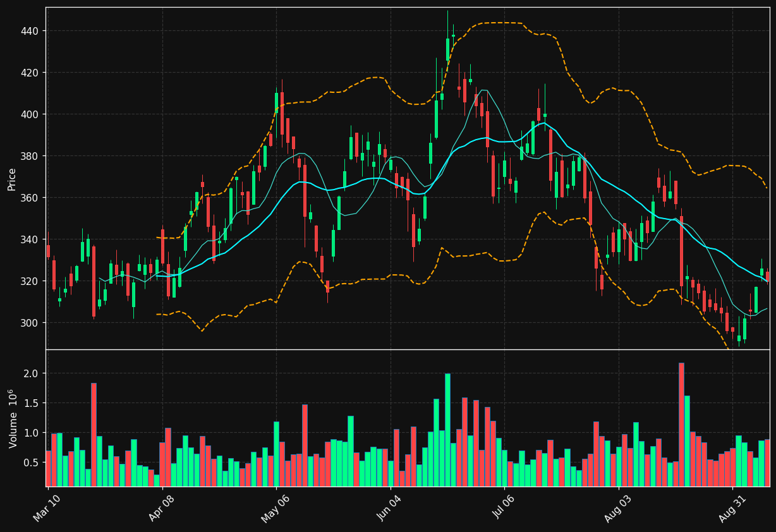Click the 340 price axis tick

pyautogui.click(x=30, y=239)
